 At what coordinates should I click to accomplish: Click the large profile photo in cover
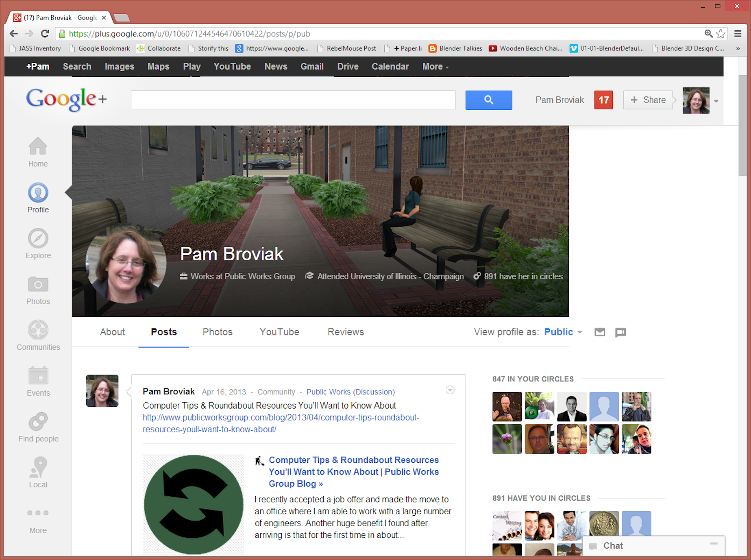click(126, 264)
